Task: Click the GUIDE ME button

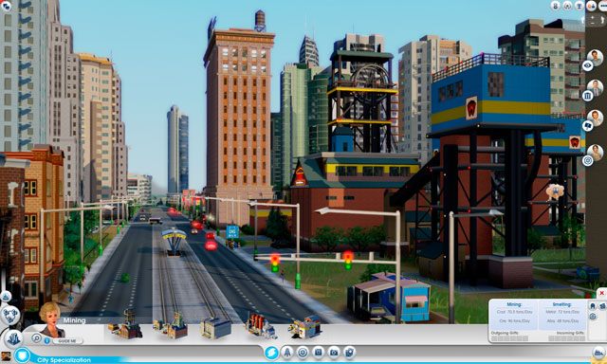Action: [67, 341]
